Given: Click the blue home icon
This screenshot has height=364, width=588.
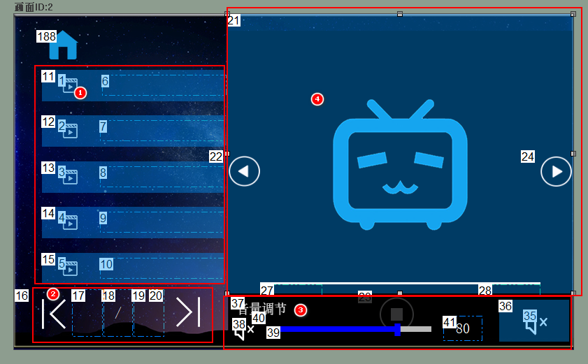Looking at the screenshot, I should pyautogui.click(x=64, y=45).
